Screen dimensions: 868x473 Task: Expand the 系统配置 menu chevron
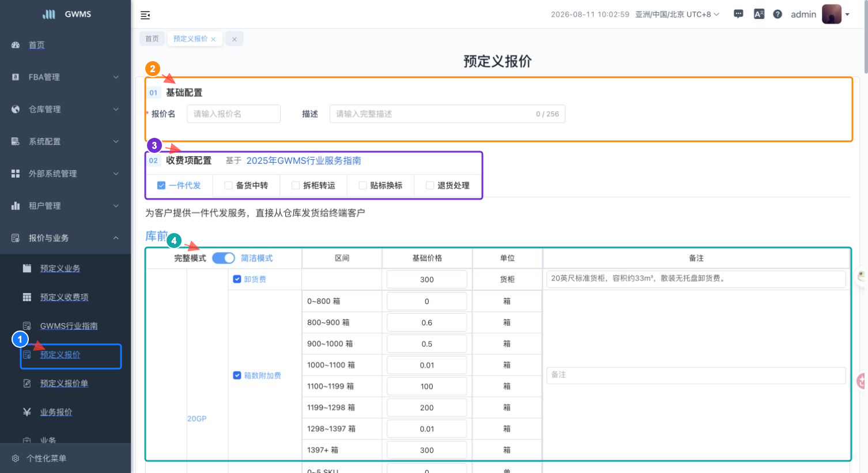click(116, 141)
